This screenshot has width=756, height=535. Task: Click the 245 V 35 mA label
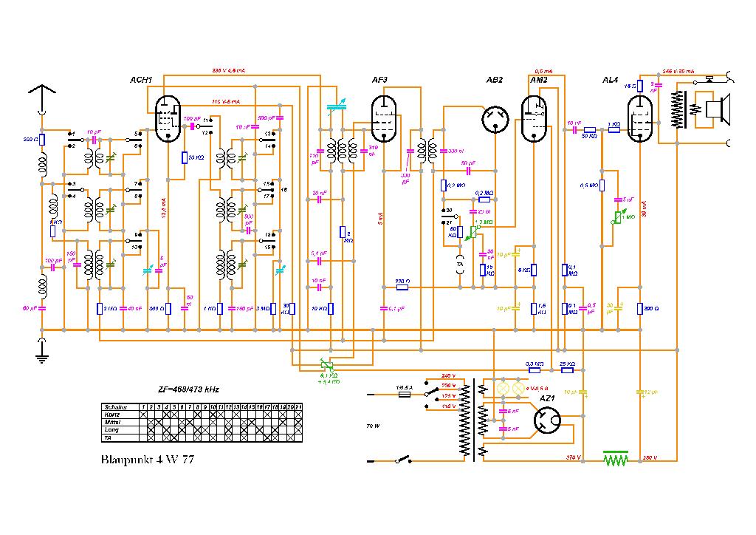[678, 72]
